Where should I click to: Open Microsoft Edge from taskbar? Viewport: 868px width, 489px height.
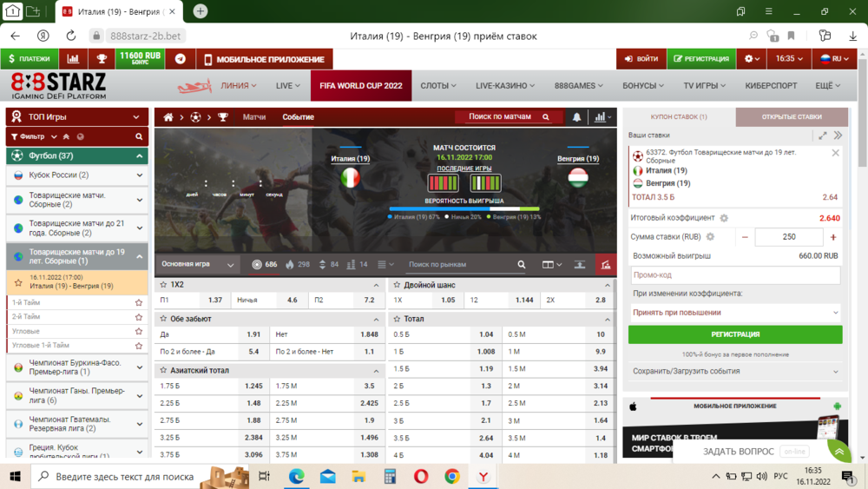(296, 476)
